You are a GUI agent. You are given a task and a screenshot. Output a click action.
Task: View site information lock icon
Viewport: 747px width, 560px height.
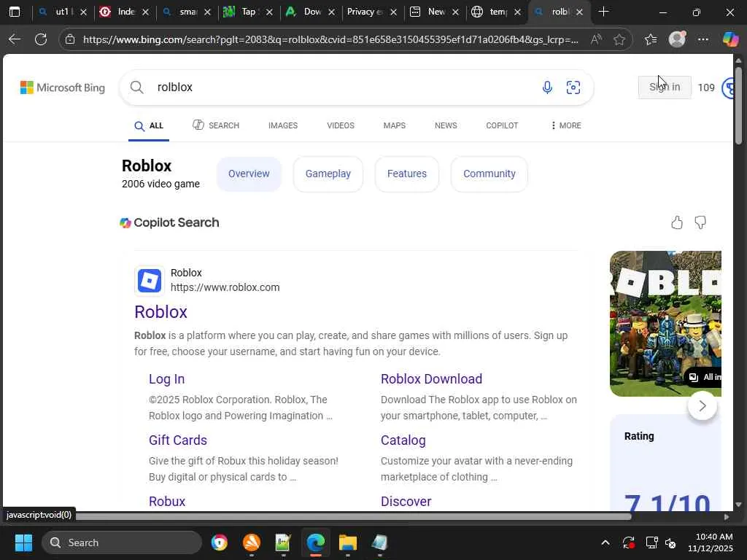click(70, 39)
